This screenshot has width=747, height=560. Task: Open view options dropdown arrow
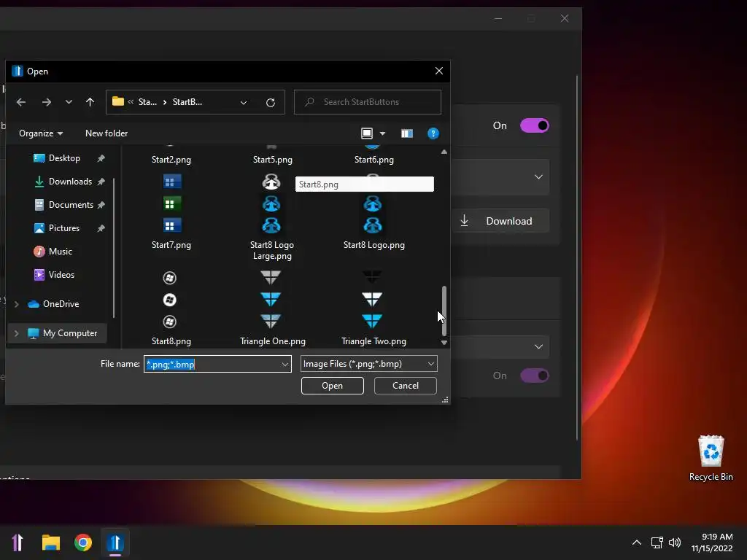pyautogui.click(x=382, y=133)
